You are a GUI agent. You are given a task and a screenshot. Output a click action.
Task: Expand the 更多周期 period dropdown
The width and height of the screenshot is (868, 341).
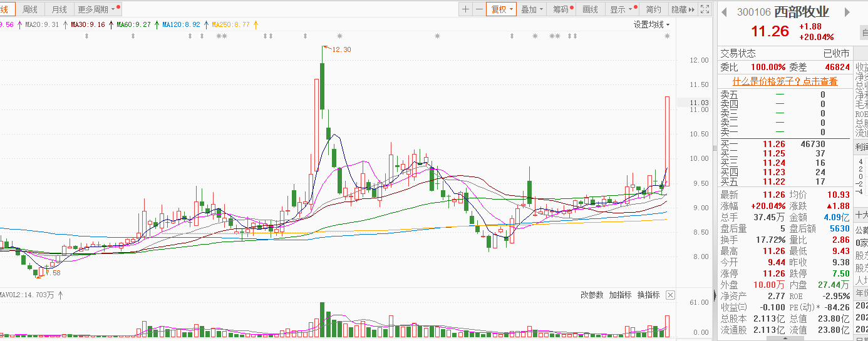click(x=98, y=9)
